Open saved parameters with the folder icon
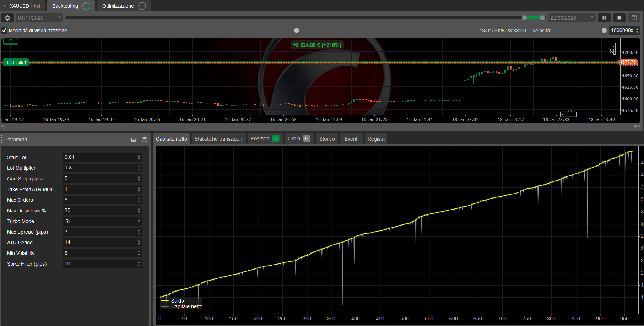The height and width of the screenshot is (326, 644). [134, 140]
